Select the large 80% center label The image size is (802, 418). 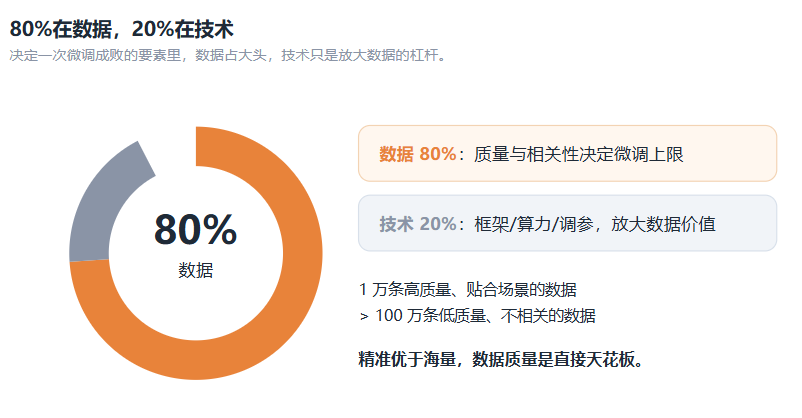pyautogui.click(x=195, y=229)
